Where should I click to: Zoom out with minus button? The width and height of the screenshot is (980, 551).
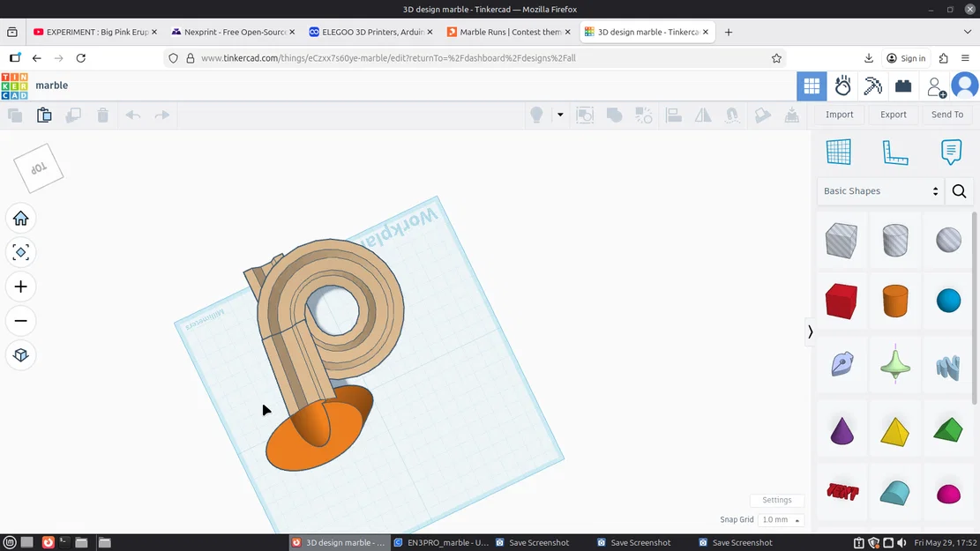20,321
